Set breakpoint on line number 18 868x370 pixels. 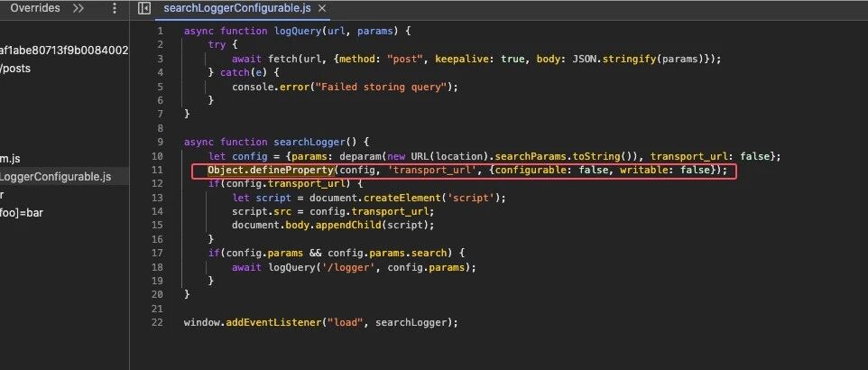click(157, 267)
